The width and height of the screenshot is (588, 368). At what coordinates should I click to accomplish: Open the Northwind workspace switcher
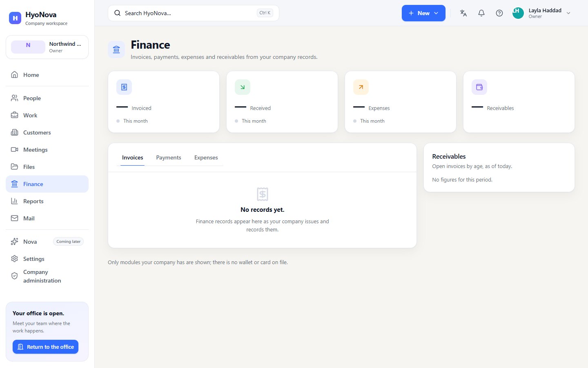(47, 47)
